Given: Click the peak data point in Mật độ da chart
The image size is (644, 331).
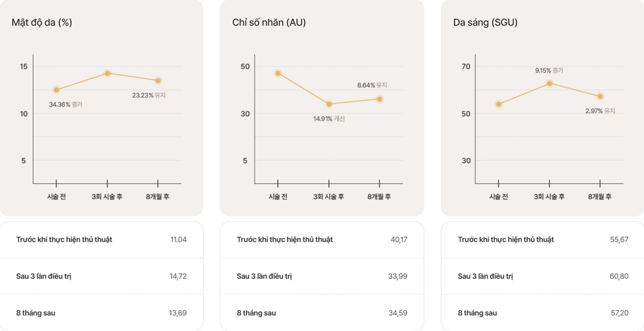Looking at the screenshot, I should tap(108, 73).
